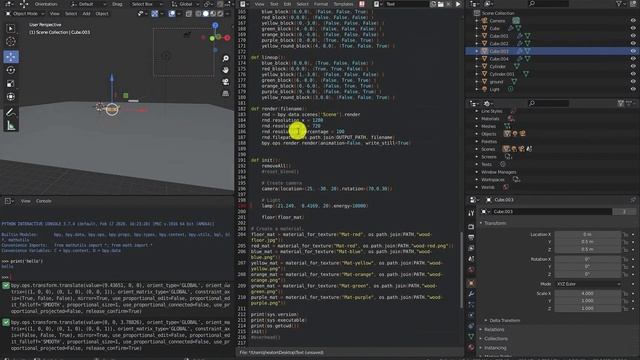Open the Modifiers wrench tab
The width and height of the screenshot is (640, 360).
471,294
